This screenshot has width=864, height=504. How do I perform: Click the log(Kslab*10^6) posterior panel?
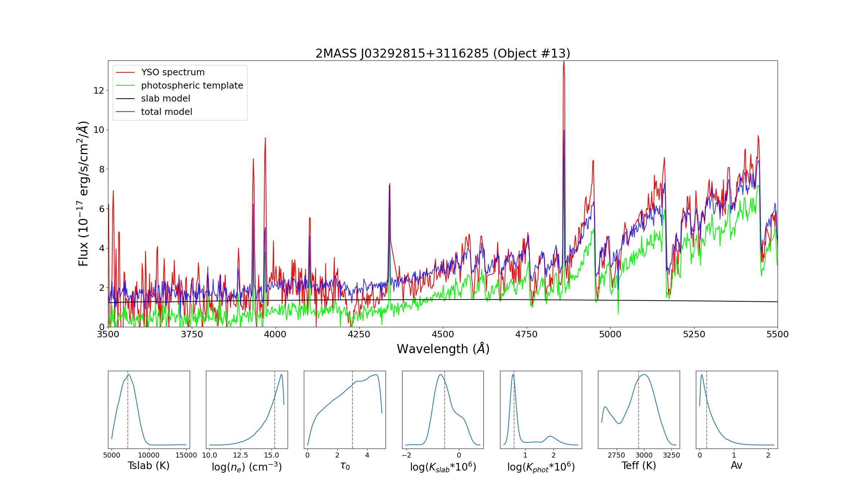443,410
